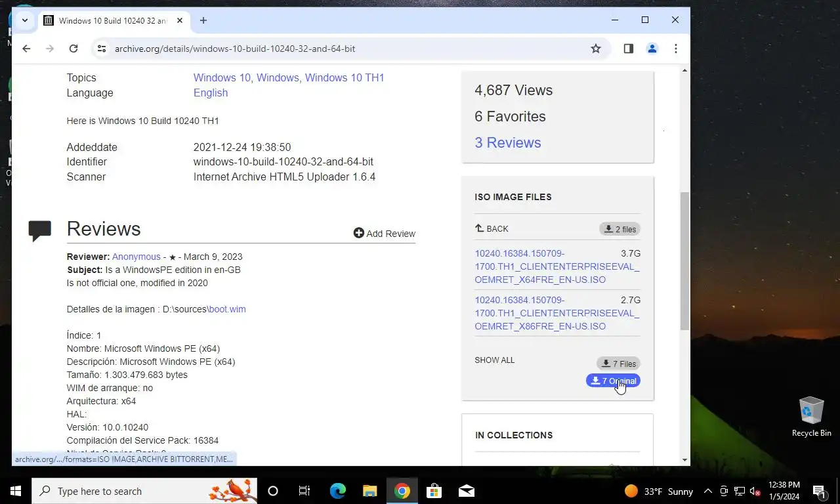This screenshot has height=504, width=840.
Task: Click the Chrome taskbar icon
Action: [402, 491]
